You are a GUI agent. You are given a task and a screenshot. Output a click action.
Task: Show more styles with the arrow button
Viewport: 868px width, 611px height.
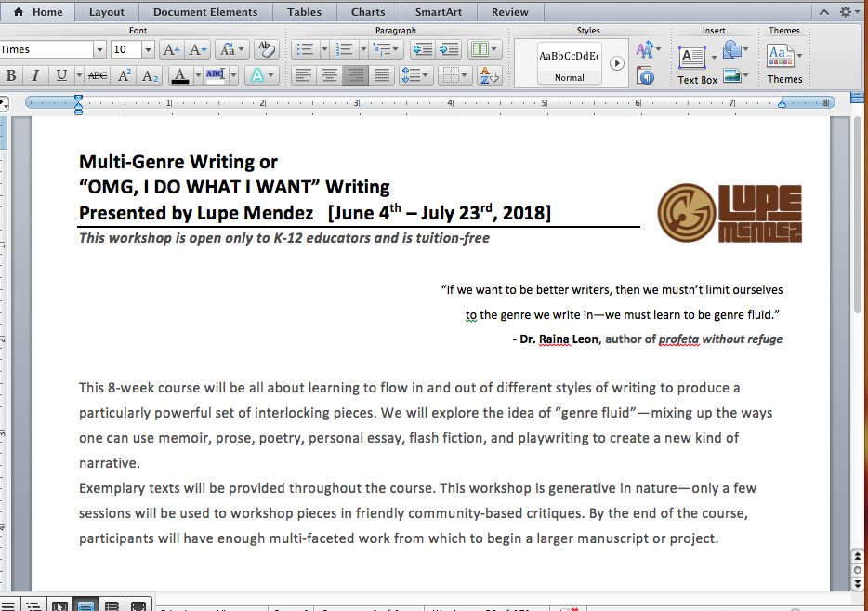617,63
